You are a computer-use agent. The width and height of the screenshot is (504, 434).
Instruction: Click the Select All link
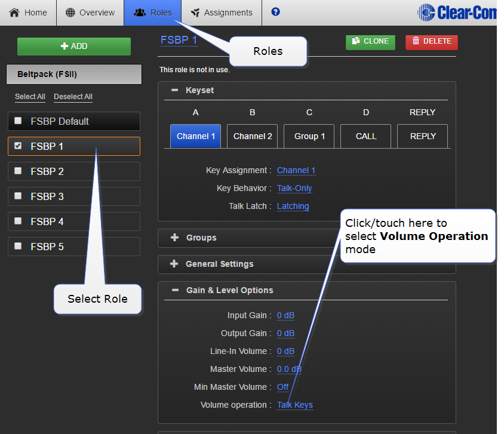30,97
